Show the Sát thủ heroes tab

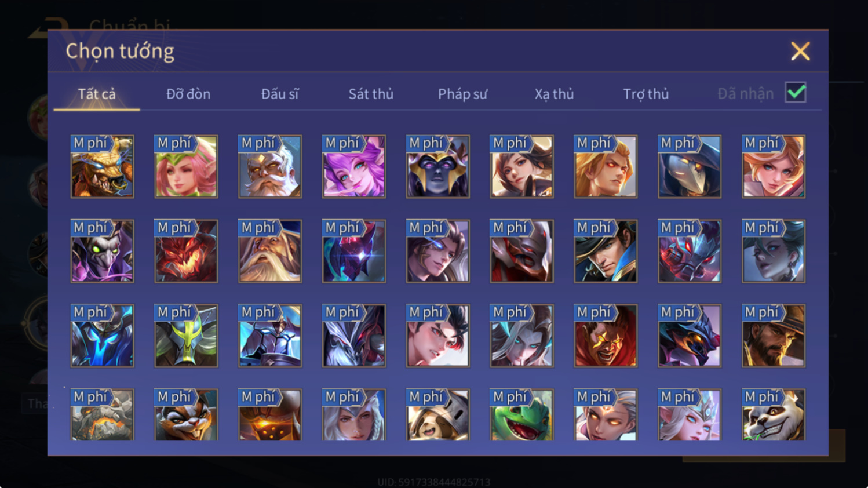point(371,94)
